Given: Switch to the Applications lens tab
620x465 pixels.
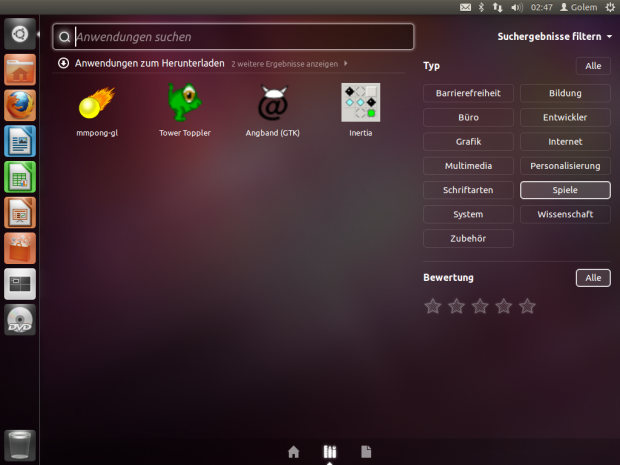Looking at the screenshot, I should pyautogui.click(x=330, y=452).
